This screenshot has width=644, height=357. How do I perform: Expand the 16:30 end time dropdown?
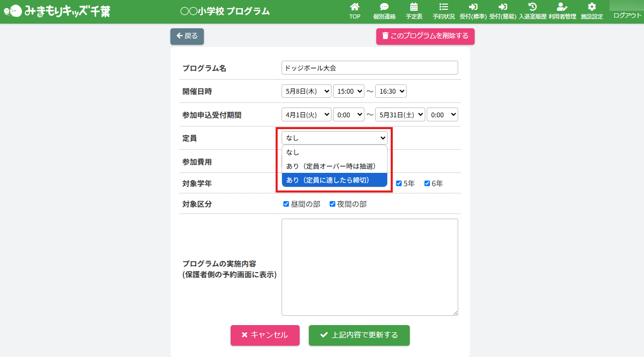391,91
